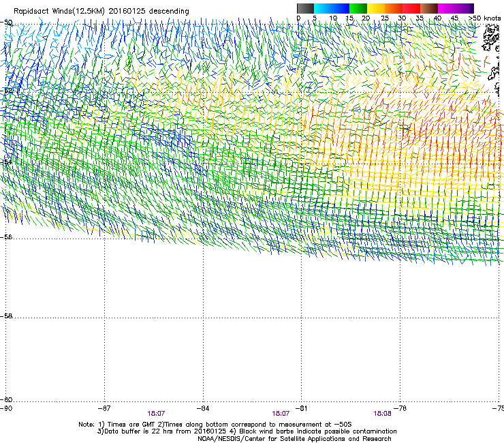The image size is (504, 443).
Task: Click the '10' label under the color bar
Action: coord(333,18)
